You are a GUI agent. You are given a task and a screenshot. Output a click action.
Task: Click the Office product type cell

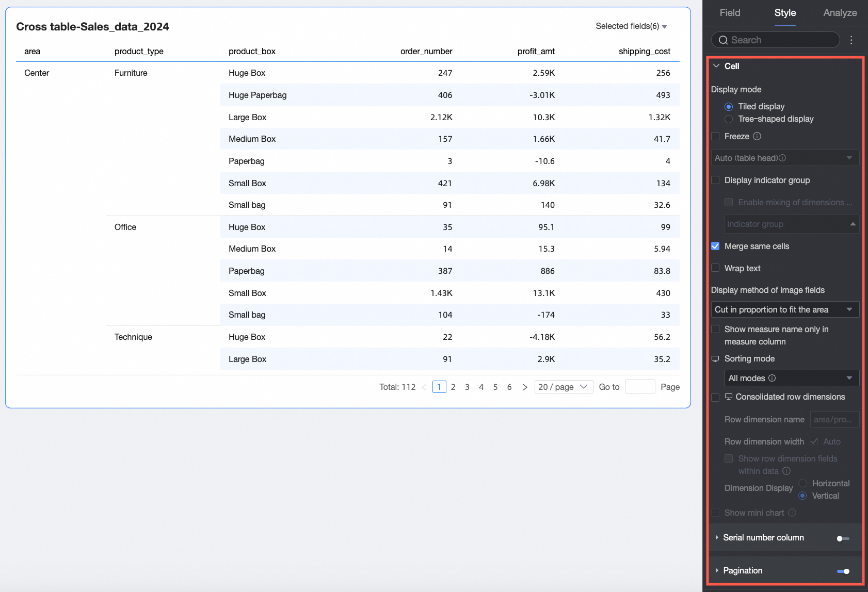[125, 227]
